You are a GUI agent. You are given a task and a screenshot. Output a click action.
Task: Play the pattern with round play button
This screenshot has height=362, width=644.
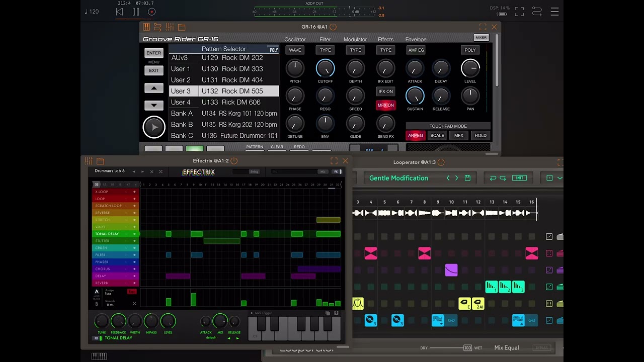pos(154,127)
